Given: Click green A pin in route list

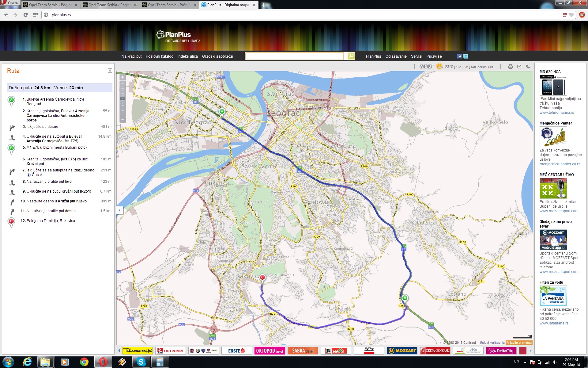Looking at the screenshot, I should pyautogui.click(x=11, y=101).
